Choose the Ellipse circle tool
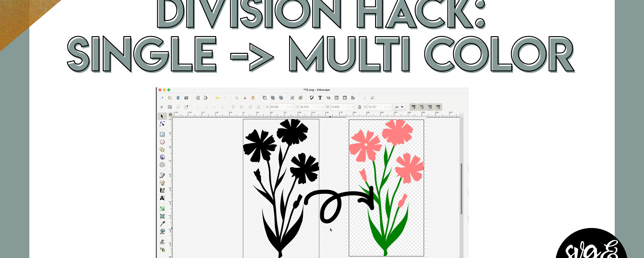This screenshot has width=644, height=258. coord(162,142)
